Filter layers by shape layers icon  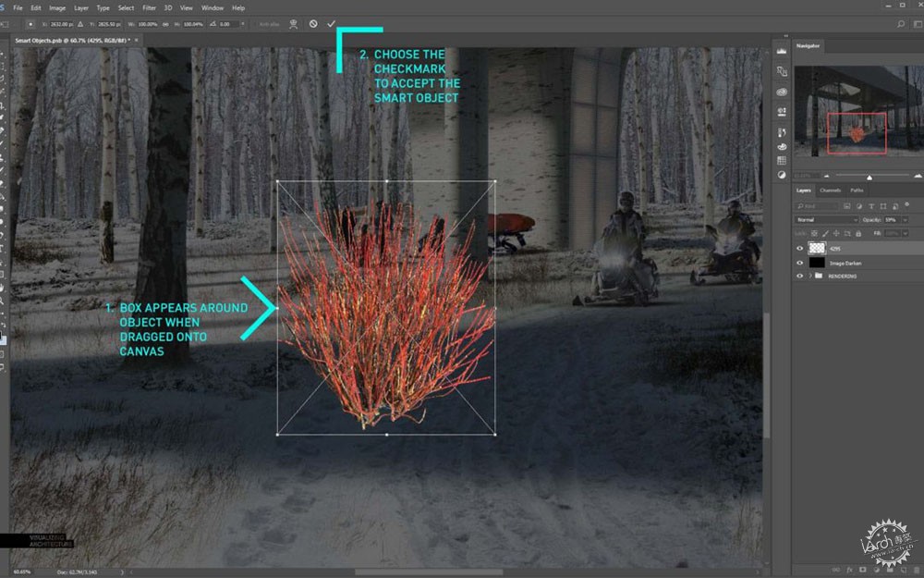coord(882,206)
